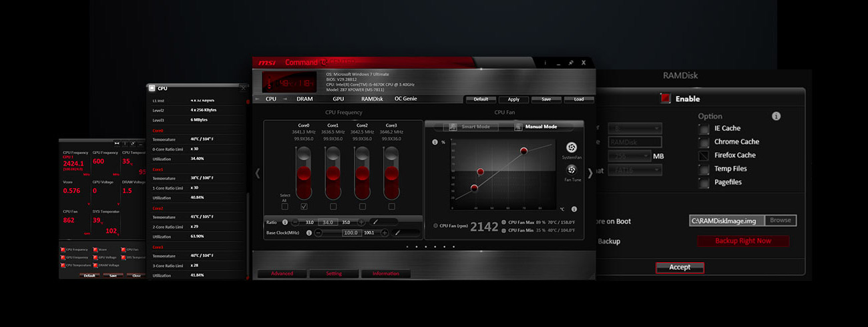Open the Setting bottom tab

click(x=334, y=274)
